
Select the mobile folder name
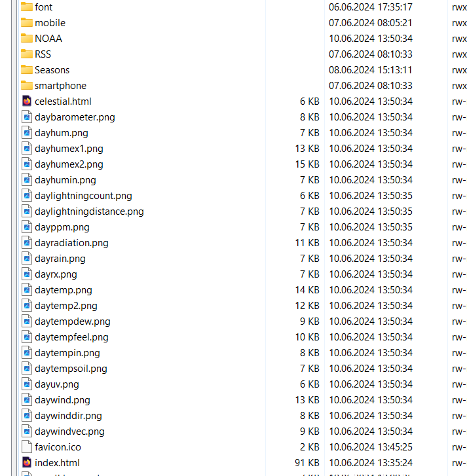[x=50, y=22]
